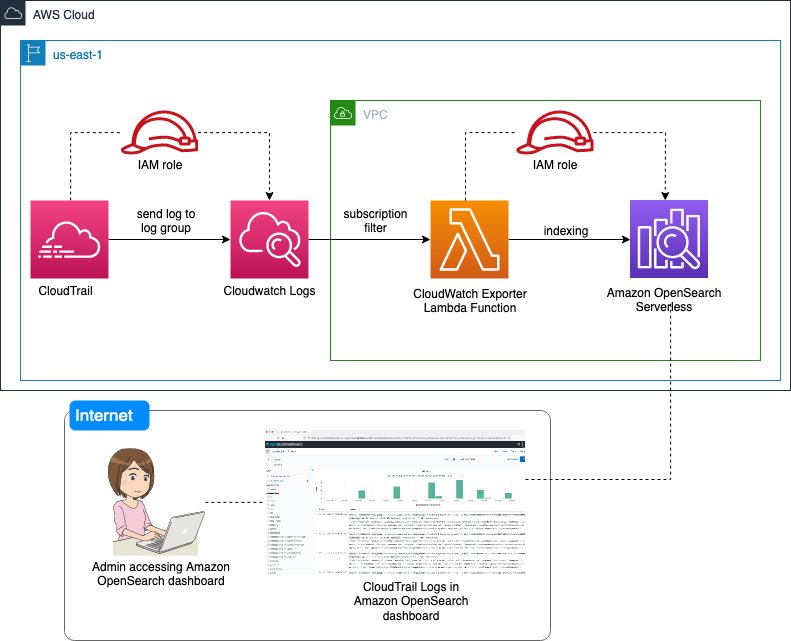Click the admin user with laptop illustration
Screen dimensions: 791x641
coord(158,502)
